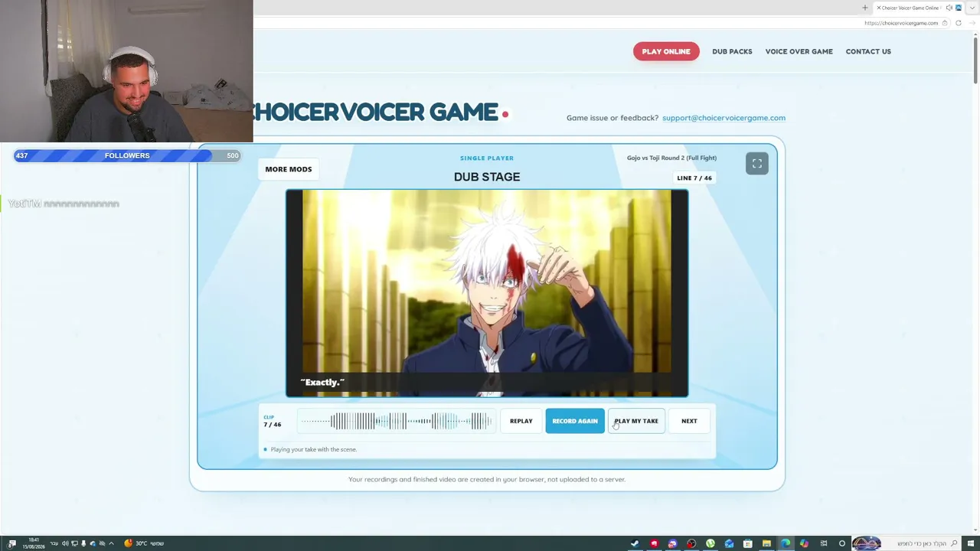
Task: Focus the address bar URL field
Action: click(x=900, y=23)
